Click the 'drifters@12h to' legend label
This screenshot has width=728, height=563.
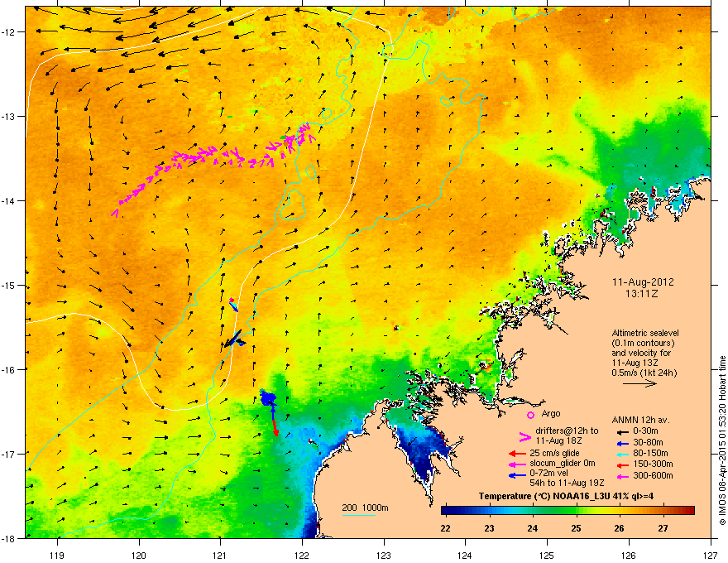click(567, 431)
